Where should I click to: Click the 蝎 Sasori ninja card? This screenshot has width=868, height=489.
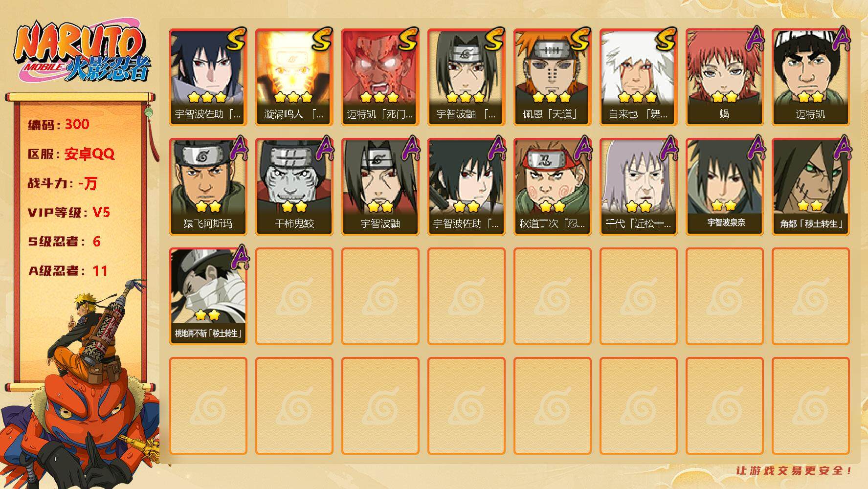click(724, 77)
